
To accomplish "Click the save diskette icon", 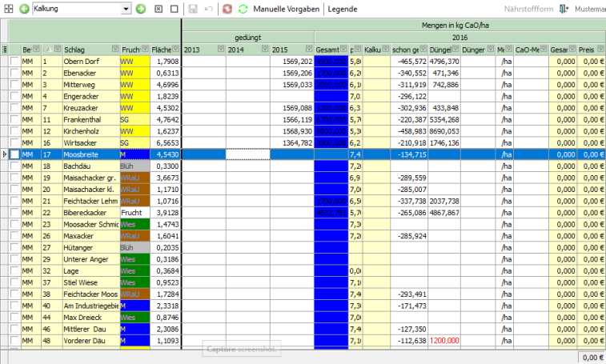I will click(x=193, y=9).
